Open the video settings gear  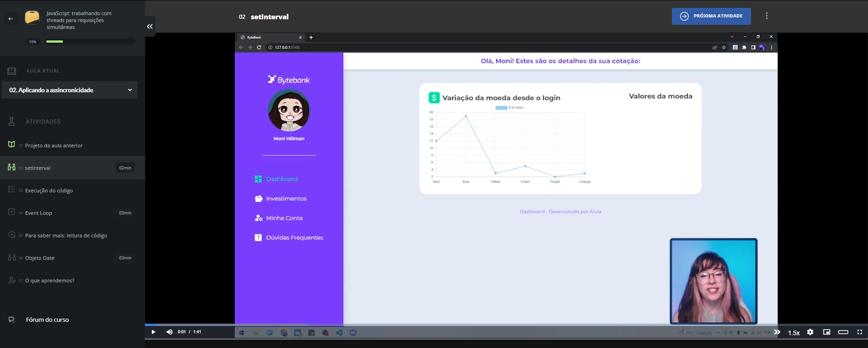click(x=810, y=332)
